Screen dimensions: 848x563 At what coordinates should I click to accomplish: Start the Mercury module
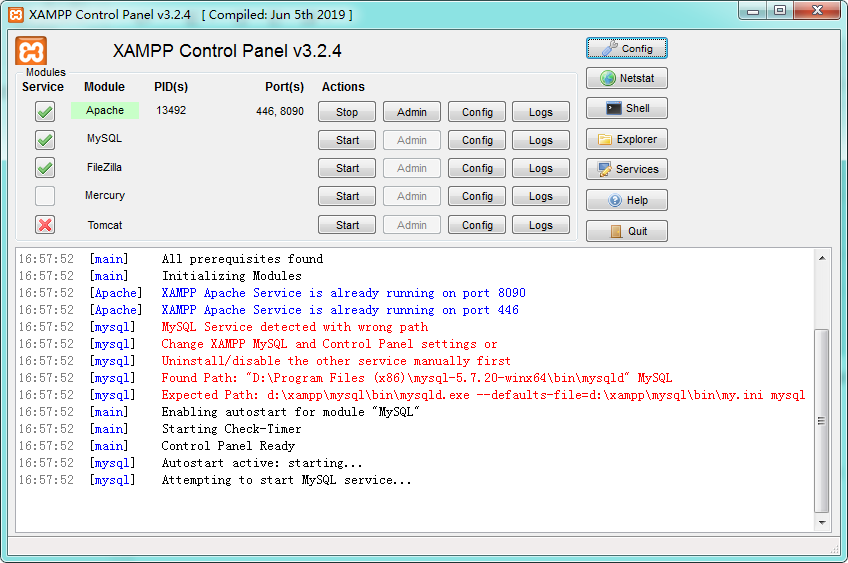coord(347,196)
